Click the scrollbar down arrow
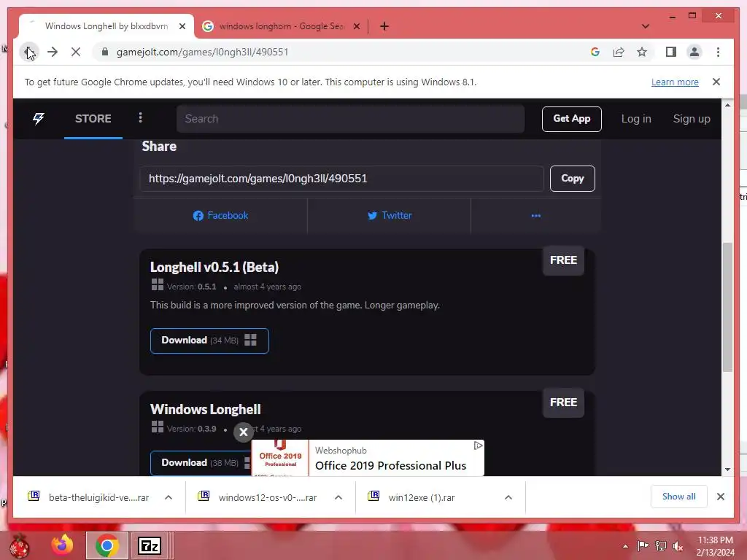747x560 pixels. click(727, 469)
